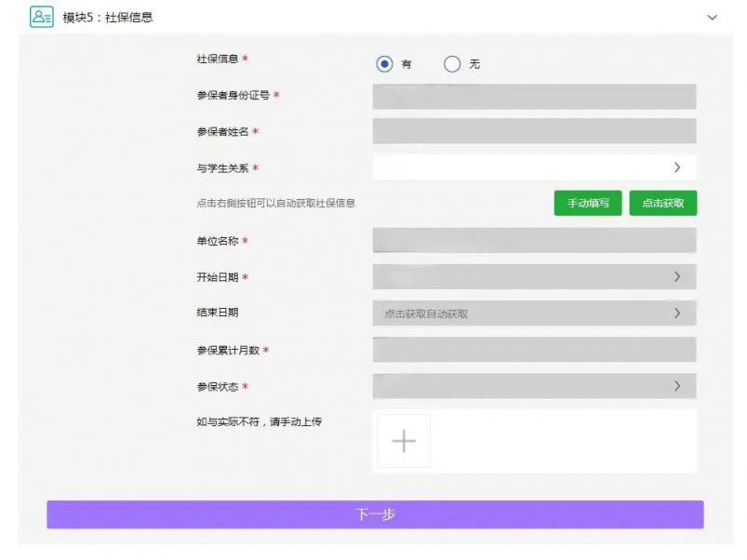Click the 模块5 社保信息 person card icon

(x=42, y=17)
